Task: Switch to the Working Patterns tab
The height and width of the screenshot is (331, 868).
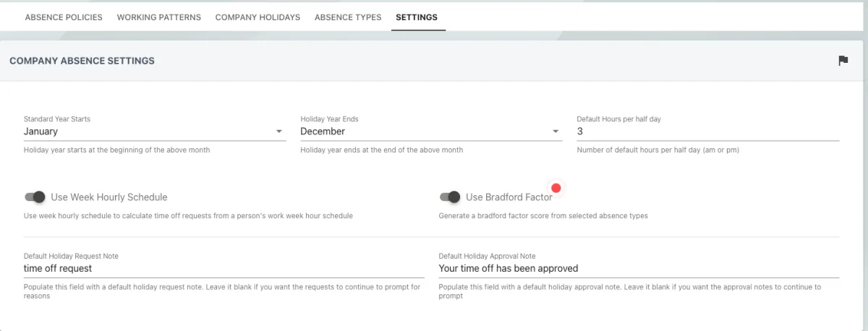Action: click(159, 17)
